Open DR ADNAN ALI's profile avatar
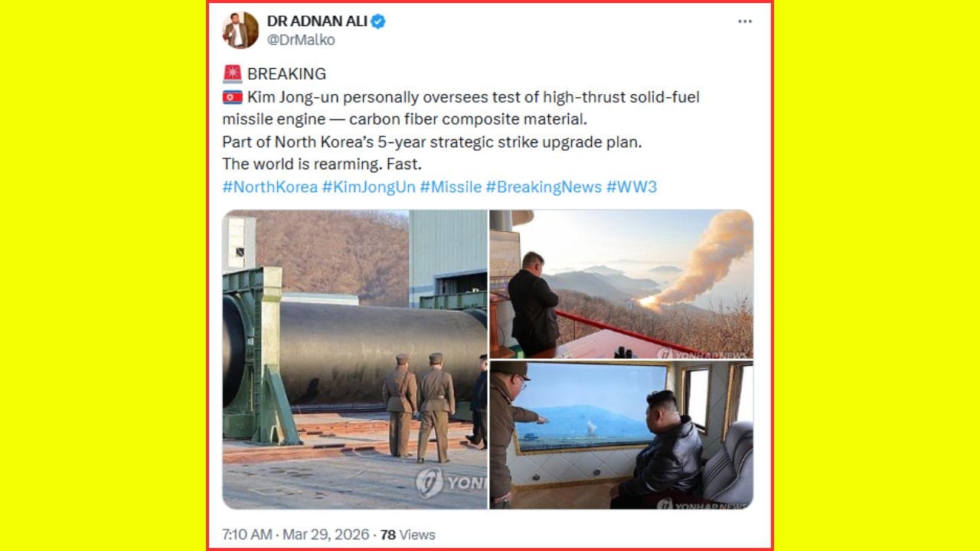Image resolution: width=980 pixels, height=551 pixels. [x=240, y=31]
